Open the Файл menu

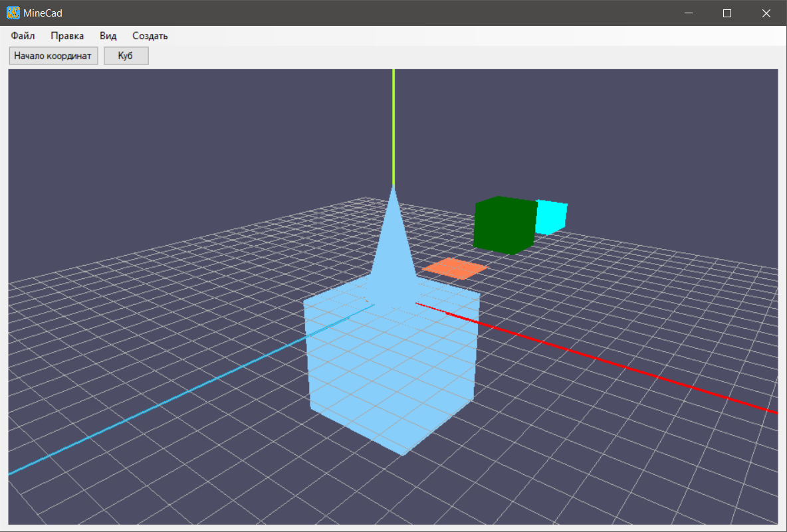(23, 36)
